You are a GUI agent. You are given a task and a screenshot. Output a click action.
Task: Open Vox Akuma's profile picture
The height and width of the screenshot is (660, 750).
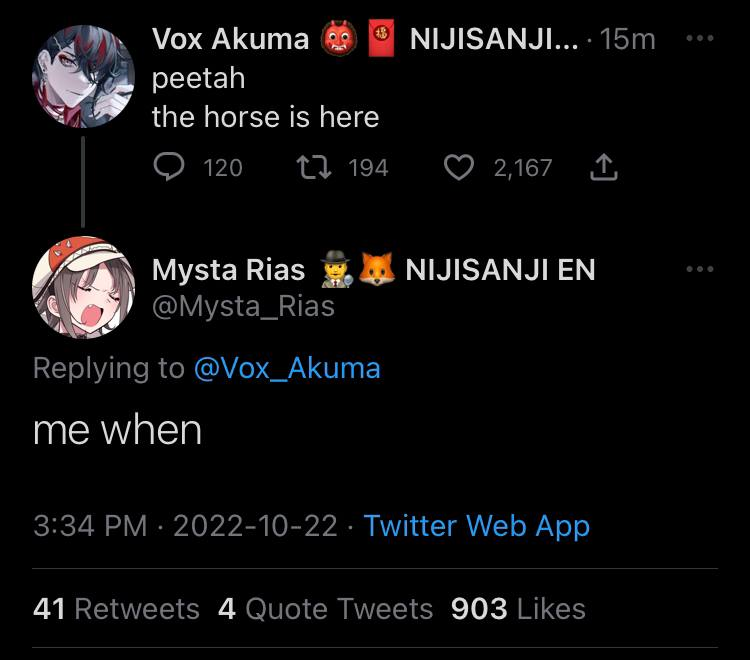(x=83, y=76)
